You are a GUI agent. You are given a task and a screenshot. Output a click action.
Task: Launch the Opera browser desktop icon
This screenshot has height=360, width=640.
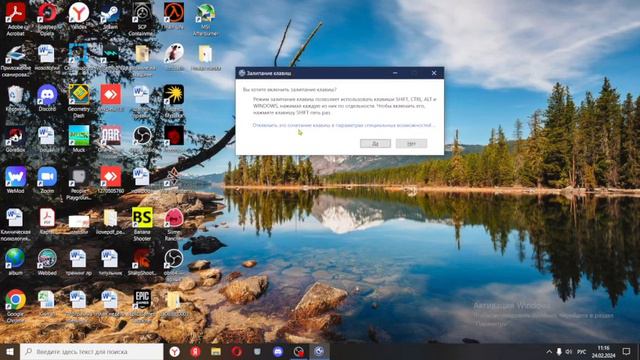tap(47, 18)
